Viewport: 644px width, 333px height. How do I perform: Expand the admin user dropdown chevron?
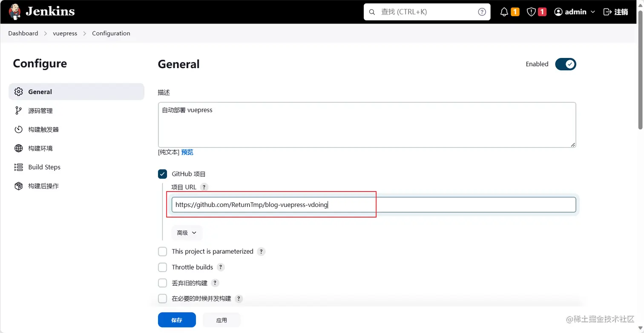pyautogui.click(x=592, y=12)
